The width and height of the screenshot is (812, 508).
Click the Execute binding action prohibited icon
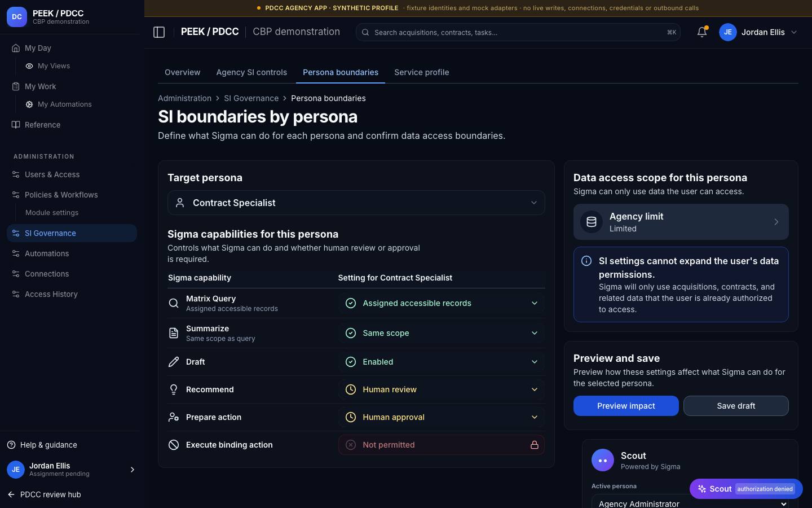(174, 445)
